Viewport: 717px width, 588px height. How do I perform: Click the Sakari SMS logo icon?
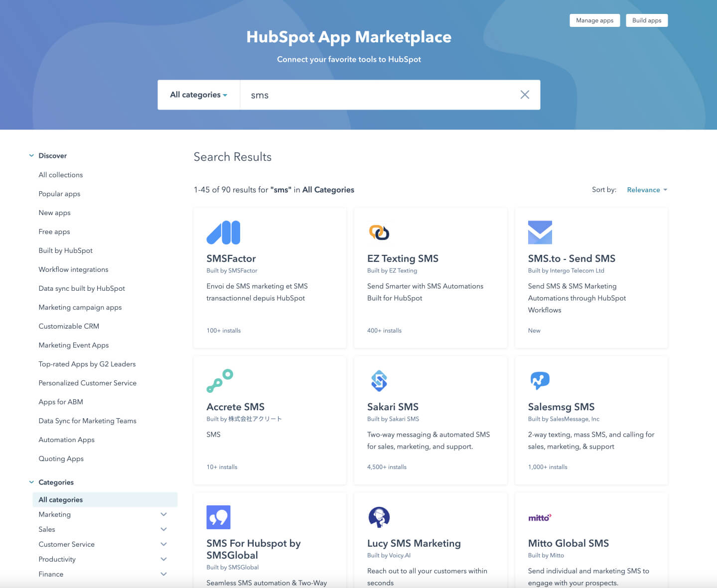click(x=379, y=381)
